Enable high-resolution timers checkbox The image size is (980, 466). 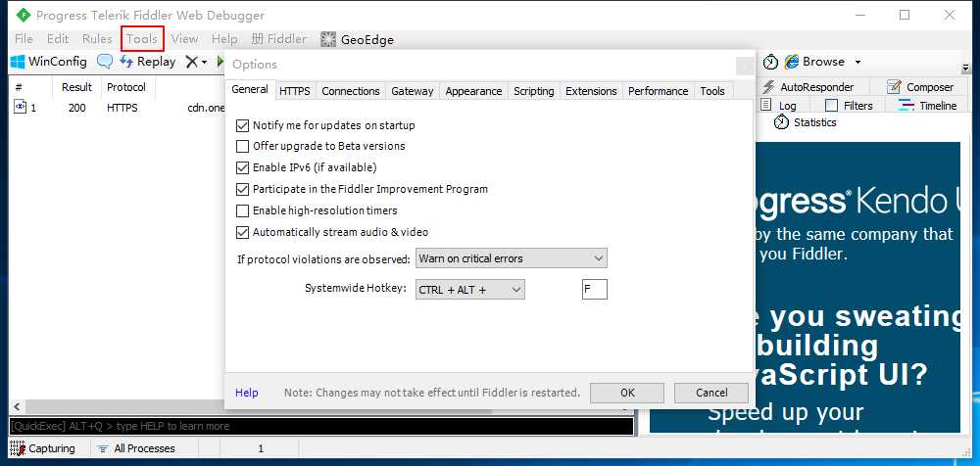pos(242,210)
